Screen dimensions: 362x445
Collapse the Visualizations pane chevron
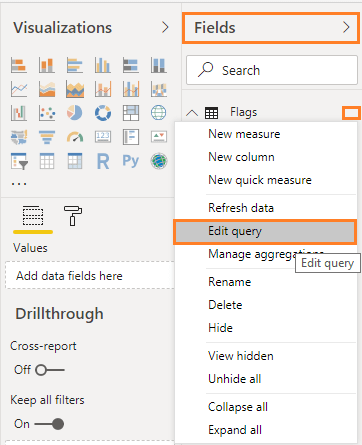(165, 27)
